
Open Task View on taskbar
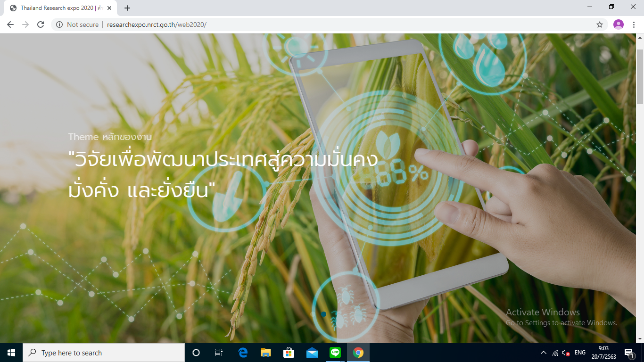tap(219, 353)
